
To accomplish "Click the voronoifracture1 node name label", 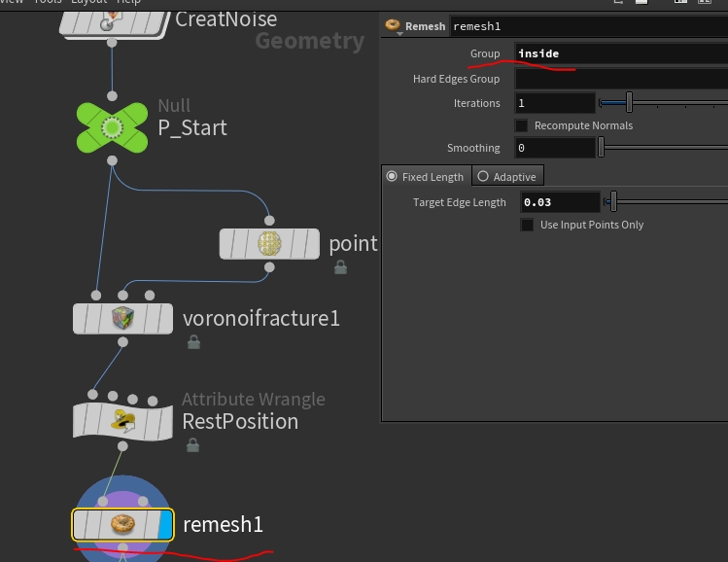I will (261, 319).
